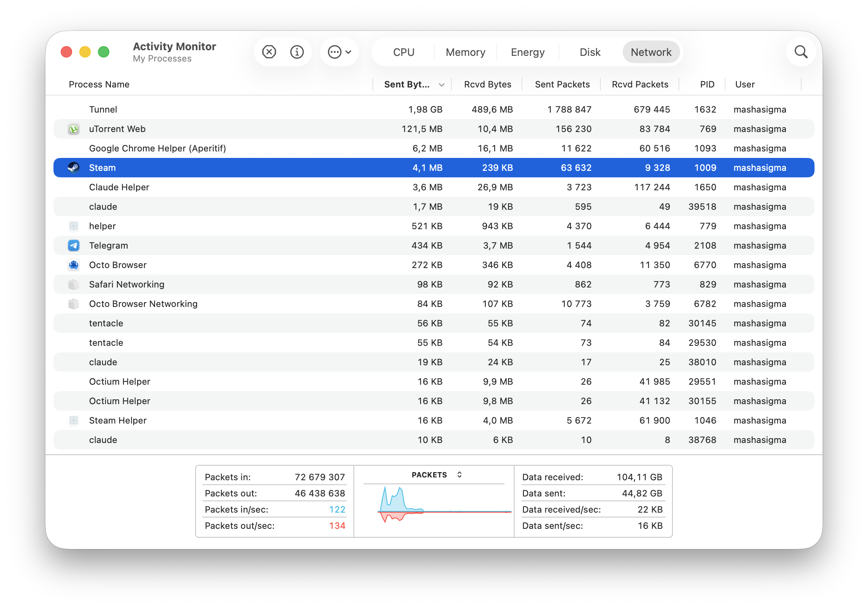Click the Data received 104,11 GB value
Viewport: 868px width, 609px height.
[639, 477]
